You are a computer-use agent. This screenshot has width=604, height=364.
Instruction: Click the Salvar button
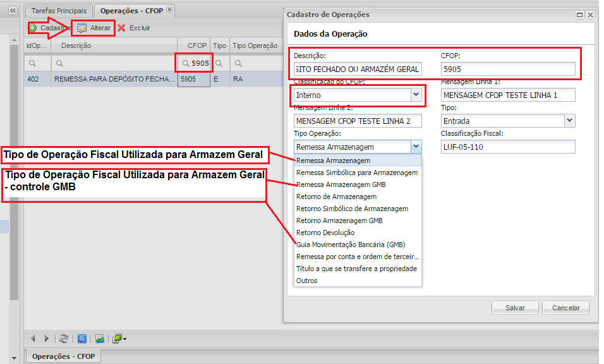tap(515, 308)
